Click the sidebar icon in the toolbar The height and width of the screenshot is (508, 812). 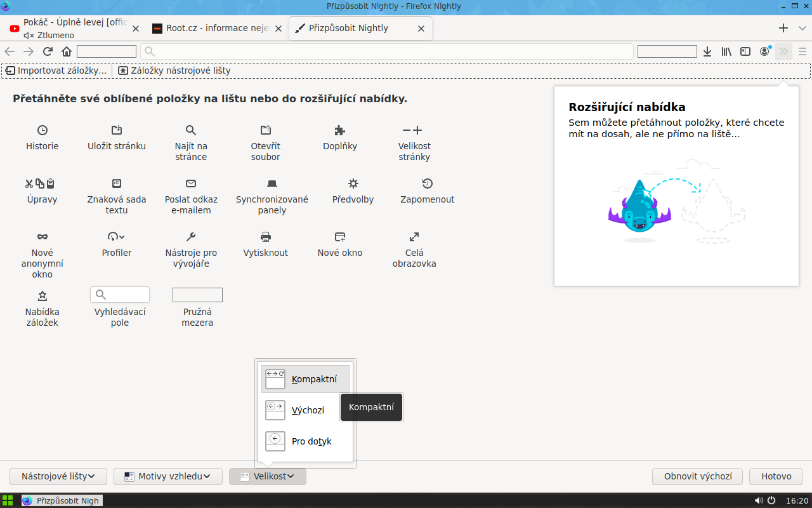pos(745,51)
